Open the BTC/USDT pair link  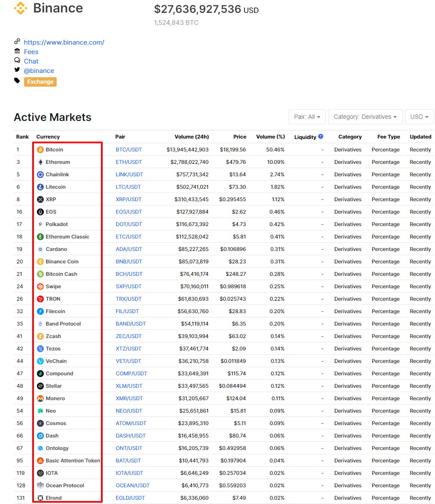coord(129,150)
